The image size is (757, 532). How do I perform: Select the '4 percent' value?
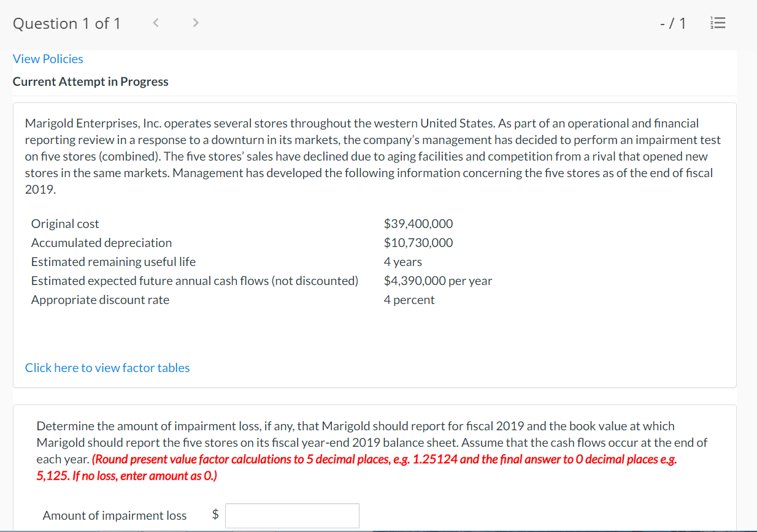pos(409,300)
